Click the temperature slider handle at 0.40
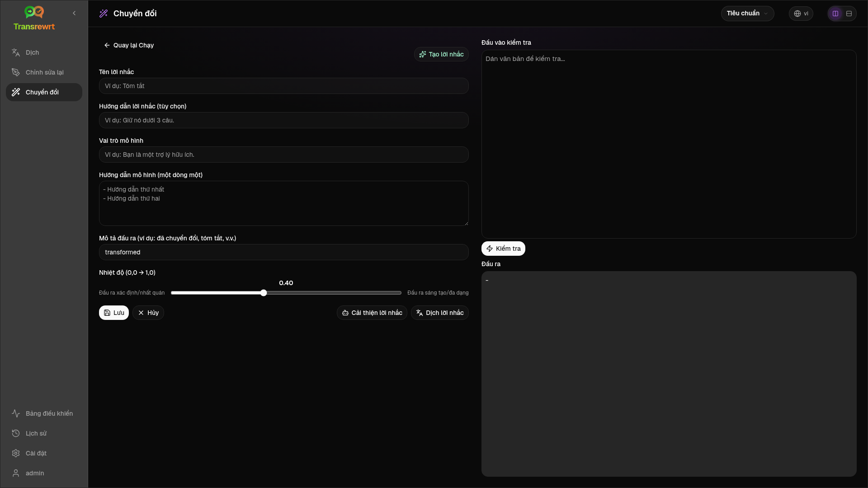 [264, 293]
